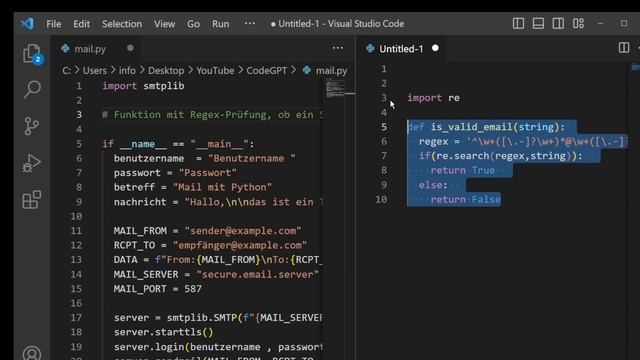Click the VS Code logo icon
This screenshot has height=360, width=640.
tap(27, 24)
